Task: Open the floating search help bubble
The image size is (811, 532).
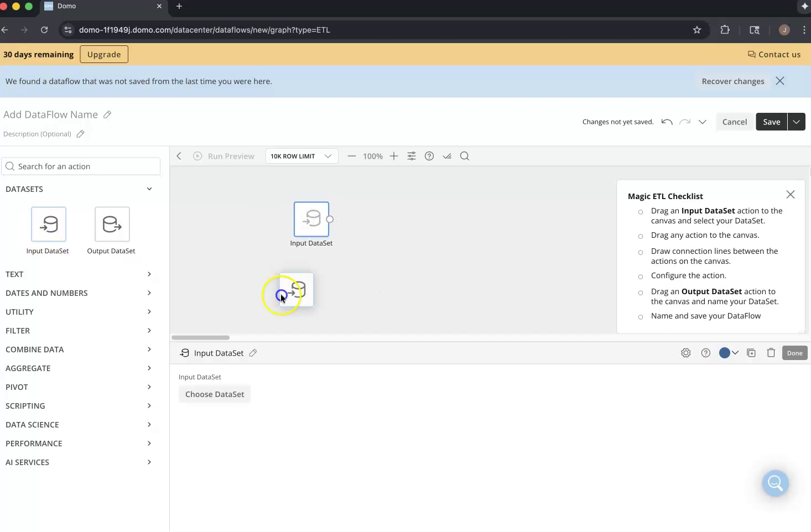Action: (775, 483)
